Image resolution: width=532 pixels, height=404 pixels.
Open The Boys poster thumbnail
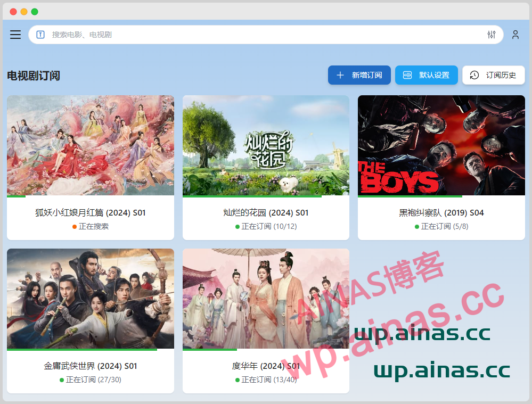coord(441,145)
